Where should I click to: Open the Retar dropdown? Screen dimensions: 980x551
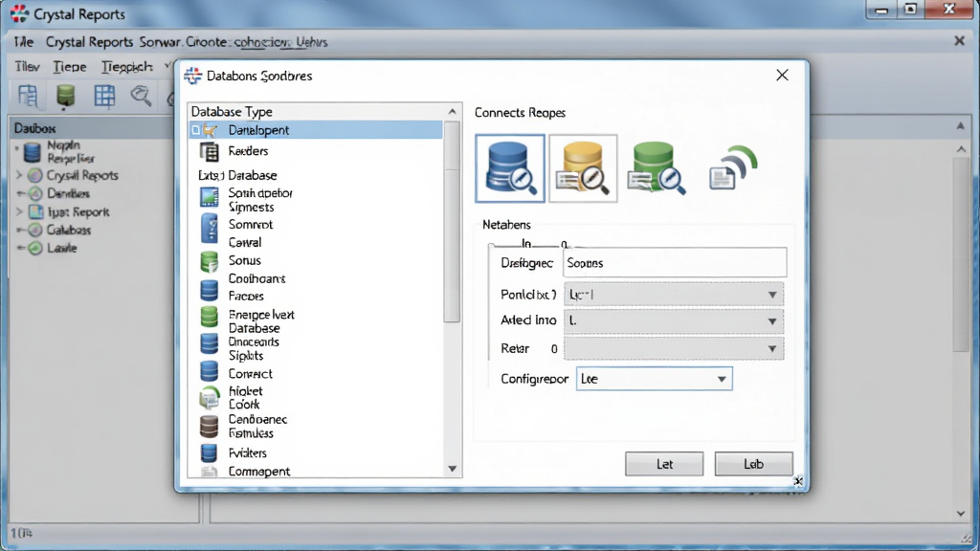tap(673, 348)
